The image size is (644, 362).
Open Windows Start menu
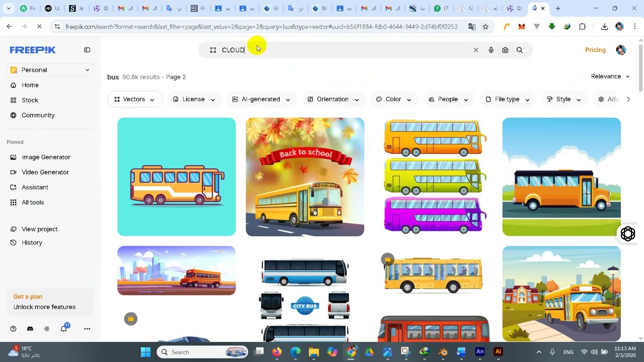tap(145, 352)
